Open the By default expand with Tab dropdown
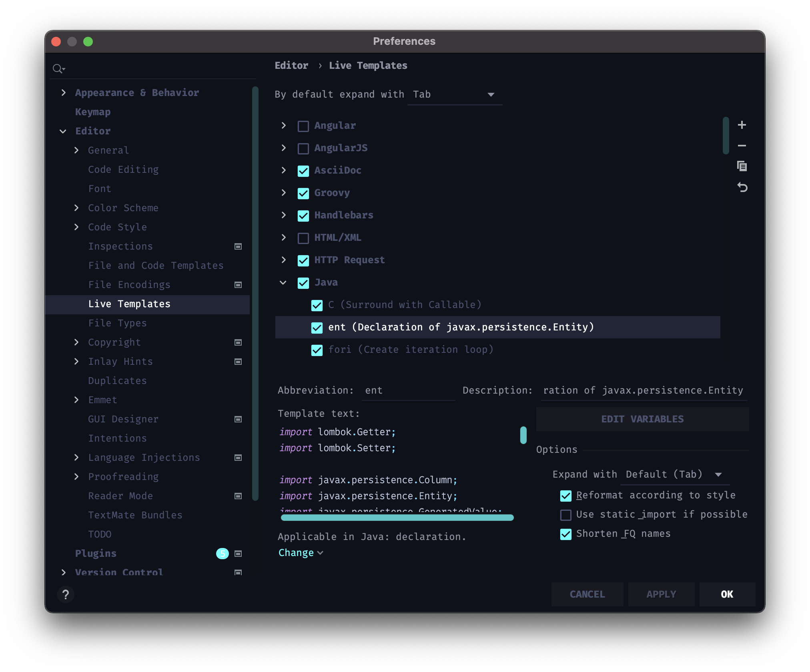 point(455,95)
